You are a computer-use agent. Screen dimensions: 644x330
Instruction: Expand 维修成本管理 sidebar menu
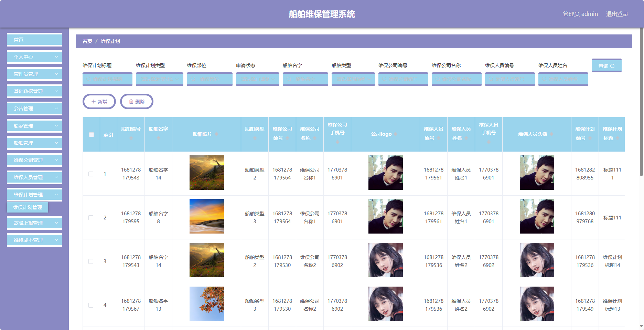tap(34, 240)
